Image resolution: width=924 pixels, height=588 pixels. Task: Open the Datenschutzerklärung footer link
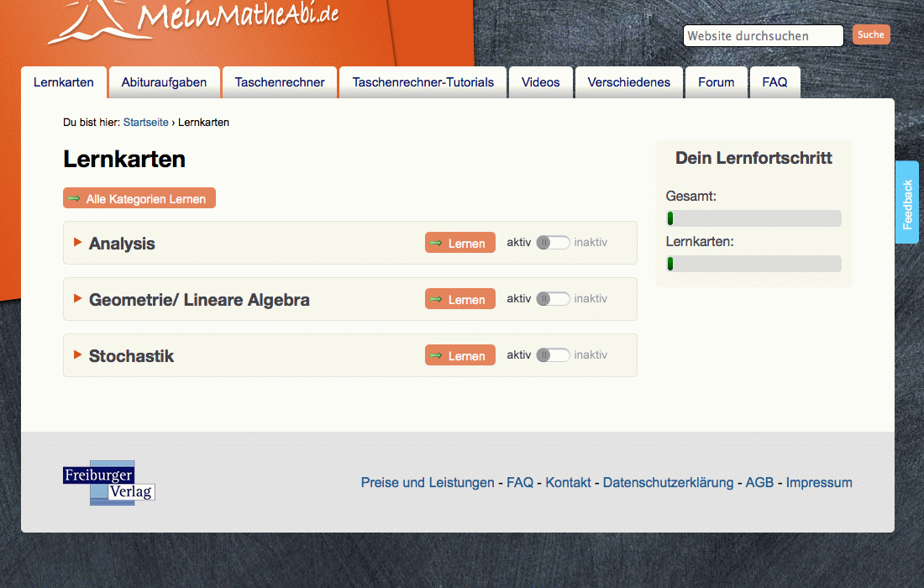(669, 482)
